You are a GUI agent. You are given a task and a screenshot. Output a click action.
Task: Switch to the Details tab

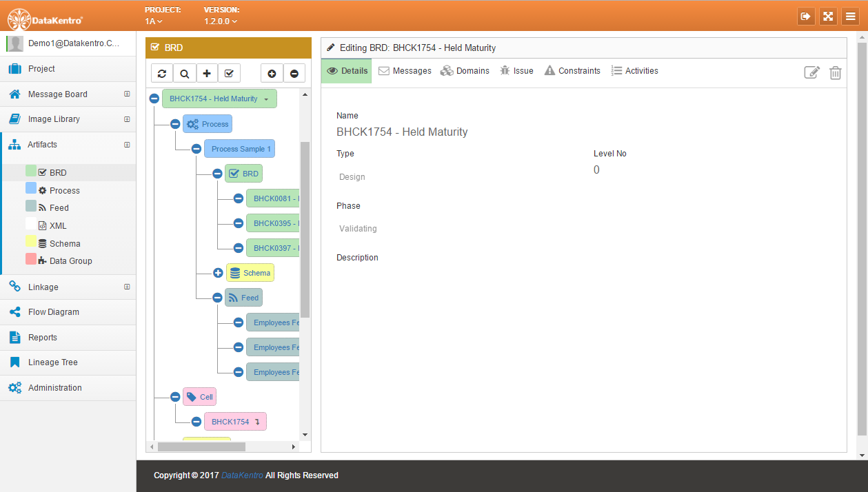(x=347, y=71)
